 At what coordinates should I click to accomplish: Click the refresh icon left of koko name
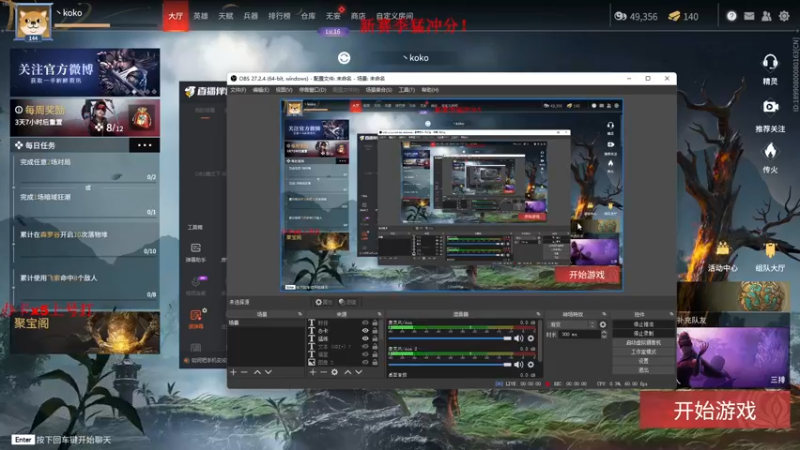344,58
